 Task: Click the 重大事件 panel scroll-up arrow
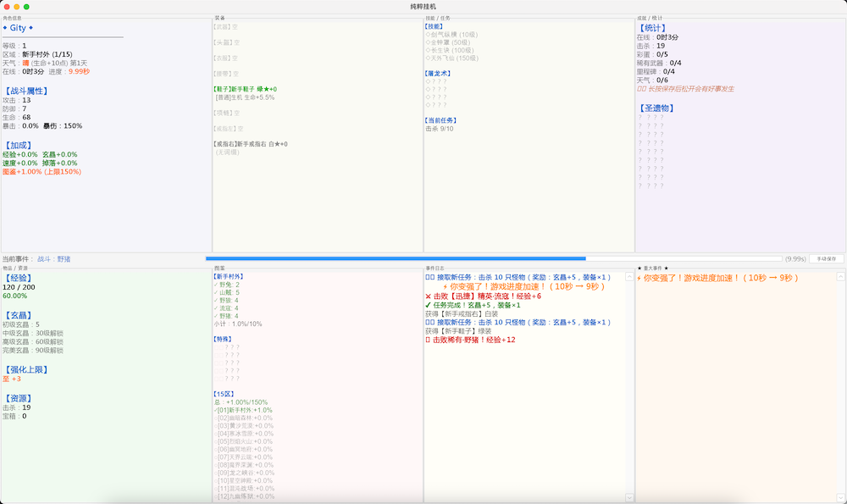click(x=840, y=277)
